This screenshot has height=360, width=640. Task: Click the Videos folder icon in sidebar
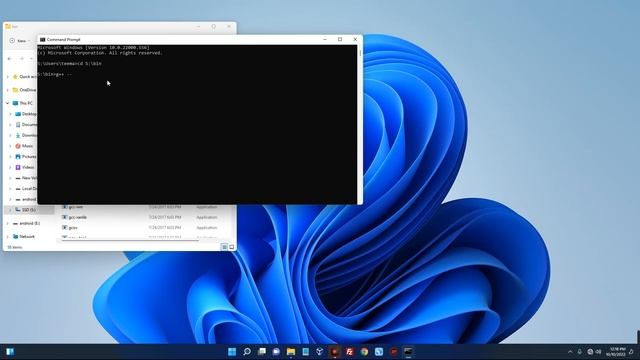pos(18,167)
